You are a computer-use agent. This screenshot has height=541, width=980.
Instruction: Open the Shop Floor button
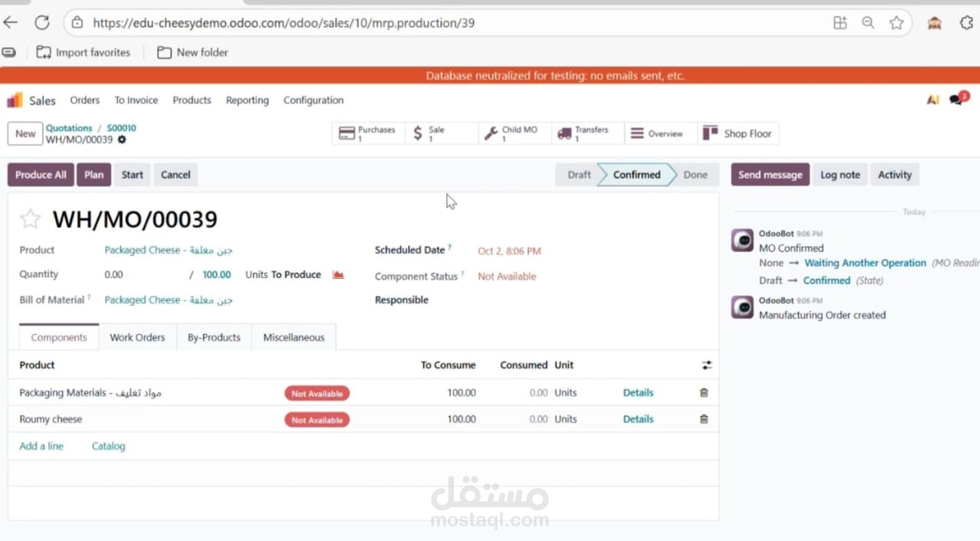click(x=738, y=133)
